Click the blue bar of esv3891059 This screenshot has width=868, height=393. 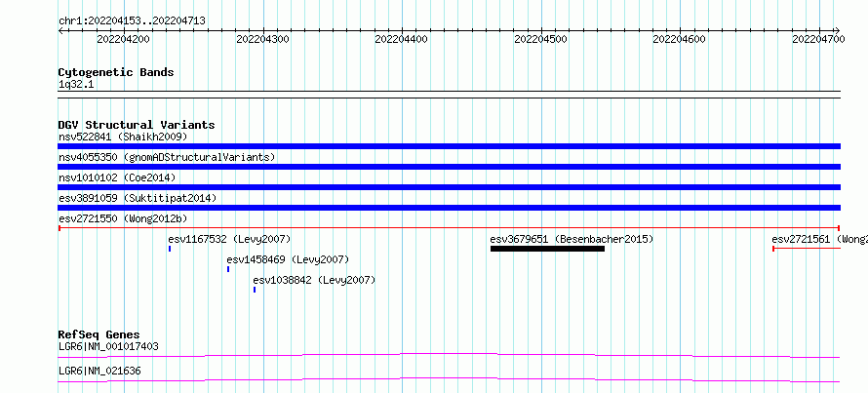click(449, 208)
